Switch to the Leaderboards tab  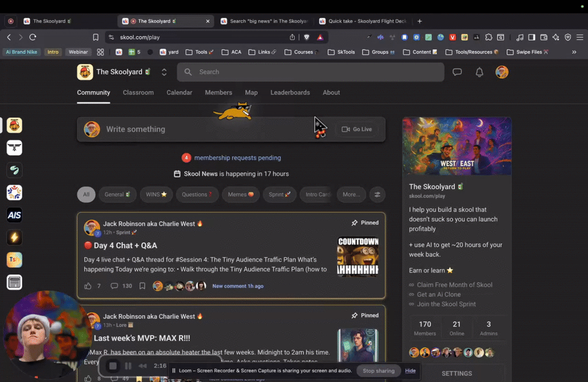pyautogui.click(x=290, y=92)
